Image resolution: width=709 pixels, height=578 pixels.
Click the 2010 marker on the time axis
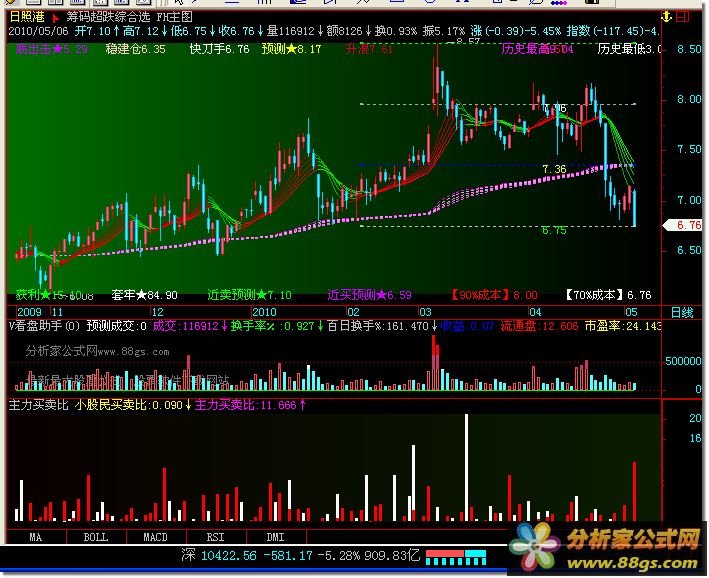pos(264,312)
